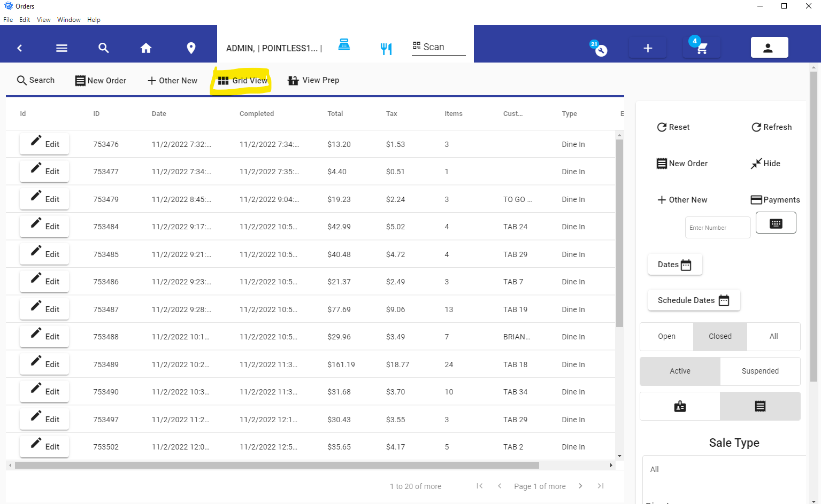Edit order 753489
Image resolution: width=821 pixels, height=504 pixels.
44,364
